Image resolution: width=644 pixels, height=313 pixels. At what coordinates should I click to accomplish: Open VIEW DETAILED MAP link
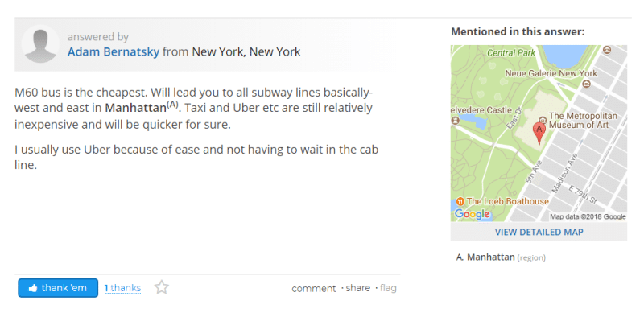pyautogui.click(x=539, y=232)
